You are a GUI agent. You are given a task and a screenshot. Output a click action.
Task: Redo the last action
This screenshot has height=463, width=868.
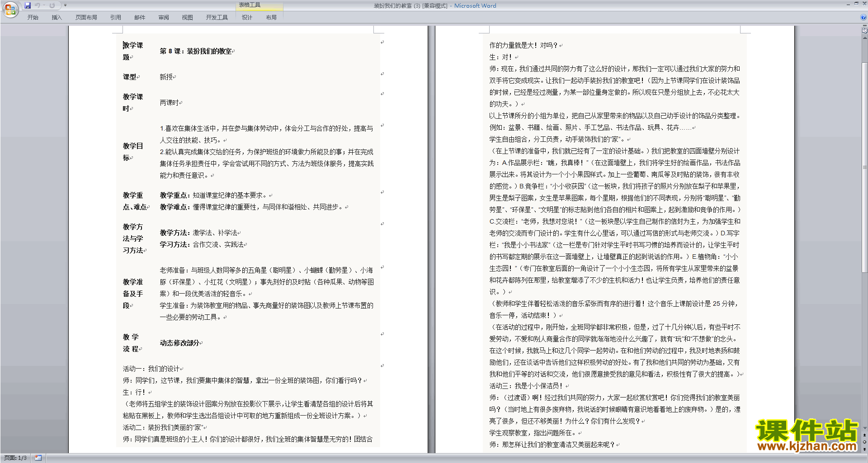(52, 5)
